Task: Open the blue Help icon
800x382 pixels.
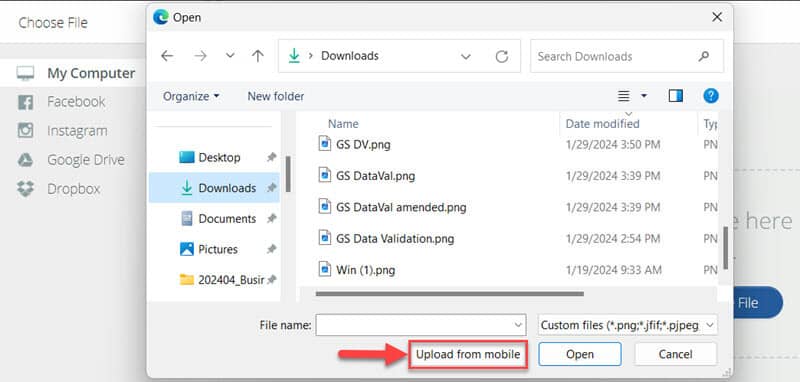Action: pyautogui.click(x=711, y=96)
